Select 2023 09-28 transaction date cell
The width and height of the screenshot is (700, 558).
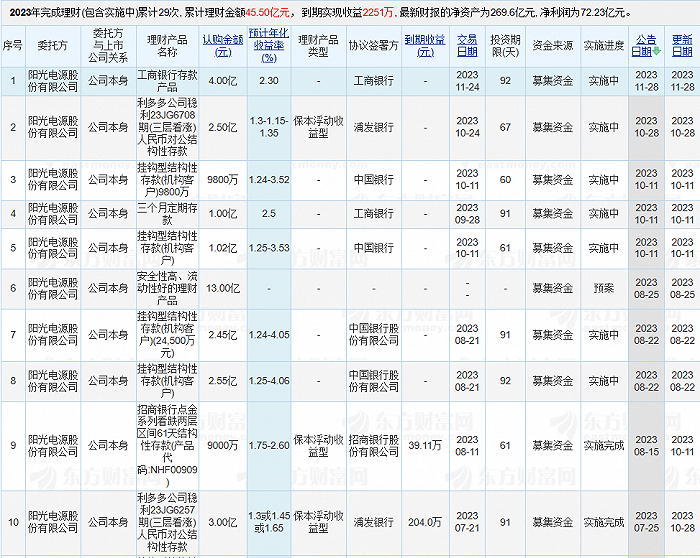[467, 214]
